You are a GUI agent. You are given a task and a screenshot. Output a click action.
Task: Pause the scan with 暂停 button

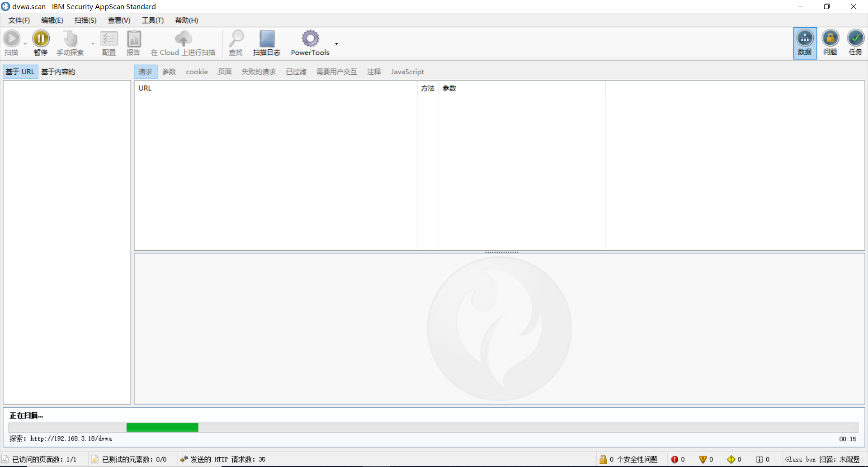click(41, 43)
